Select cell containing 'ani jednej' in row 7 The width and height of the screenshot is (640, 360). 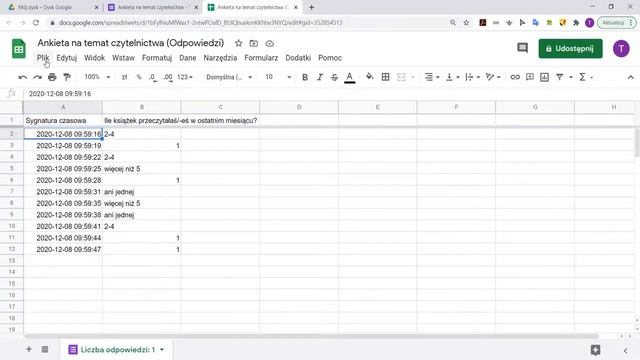pos(141,191)
